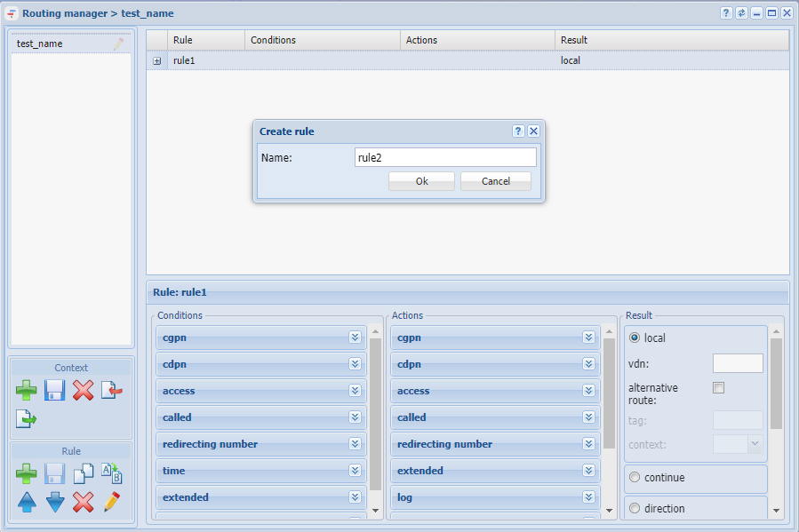Click the rename rule A-B icon
The image size is (799, 532).
click(x=112, y=473)
